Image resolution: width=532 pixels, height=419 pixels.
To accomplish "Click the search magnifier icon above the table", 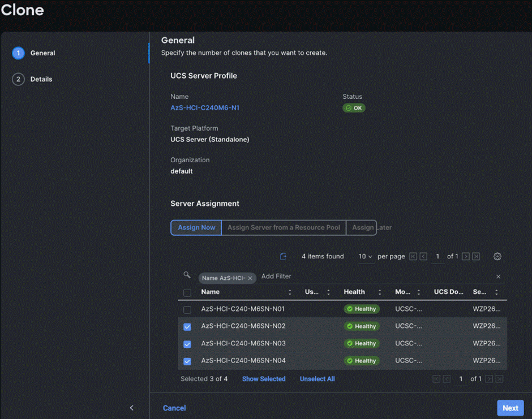I will [187, 275].
